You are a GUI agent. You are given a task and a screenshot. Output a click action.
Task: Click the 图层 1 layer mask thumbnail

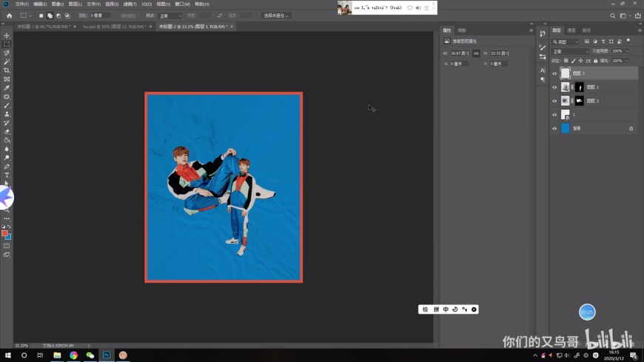[x=579, y=87]
